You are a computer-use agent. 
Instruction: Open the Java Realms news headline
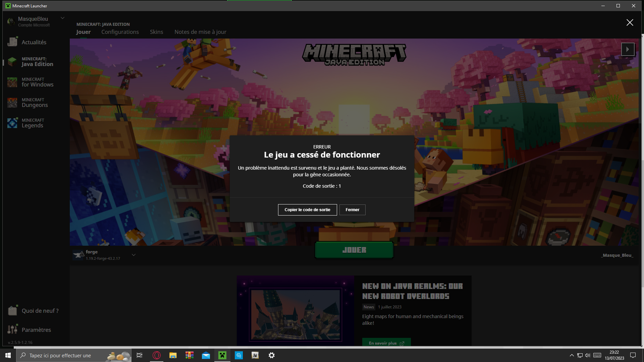pos(413,291)
